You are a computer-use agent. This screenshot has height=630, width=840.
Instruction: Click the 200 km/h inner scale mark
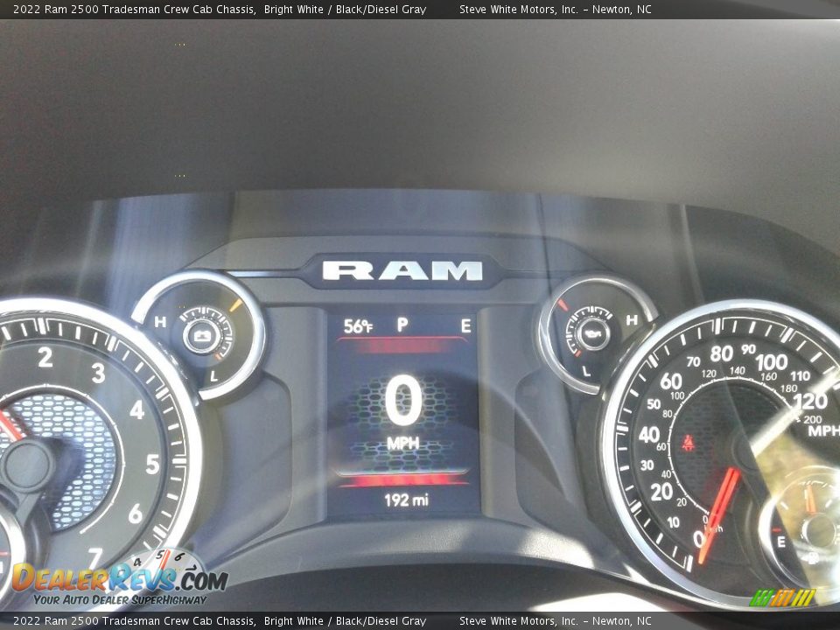[812, 419]
